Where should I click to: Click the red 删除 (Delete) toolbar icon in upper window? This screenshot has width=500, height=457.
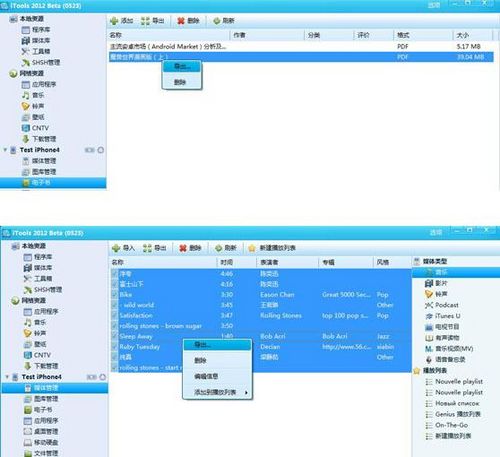pyautogui.click(x=181, y=21)
